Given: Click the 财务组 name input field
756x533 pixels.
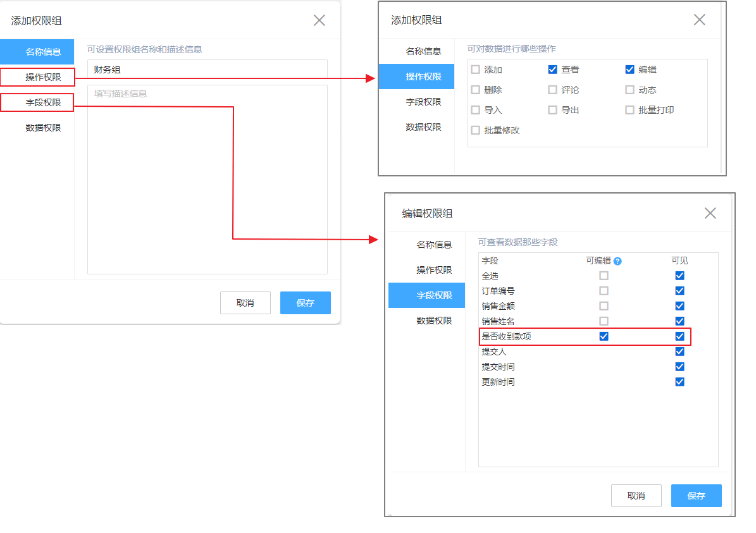Looking at the screenshot, I should (207, 70).
